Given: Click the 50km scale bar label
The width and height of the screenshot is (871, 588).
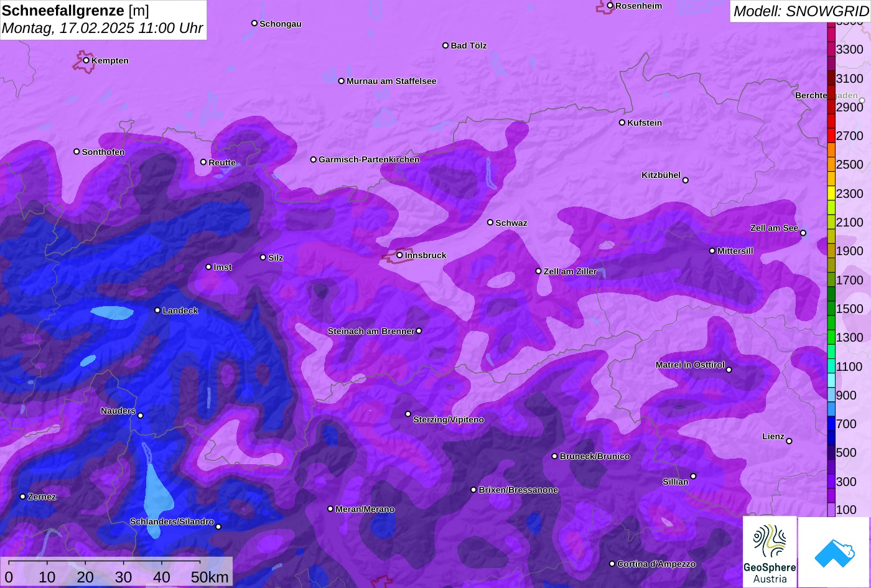Looking at the screenshot, I should coord(210,577).
